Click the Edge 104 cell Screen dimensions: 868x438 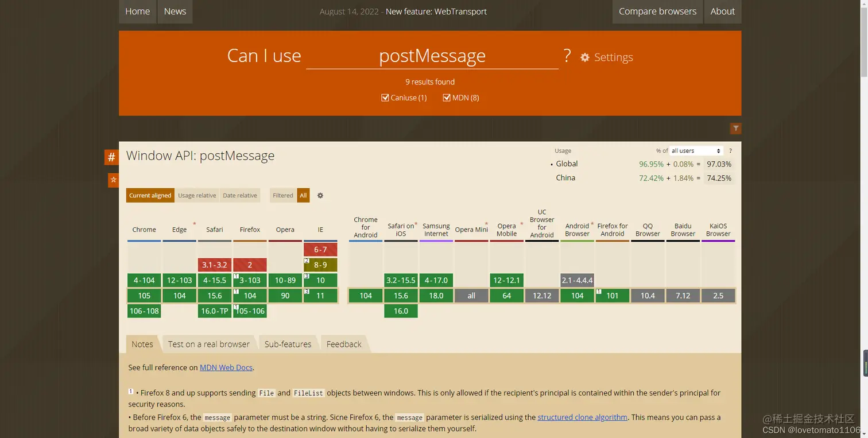[179, 296]
